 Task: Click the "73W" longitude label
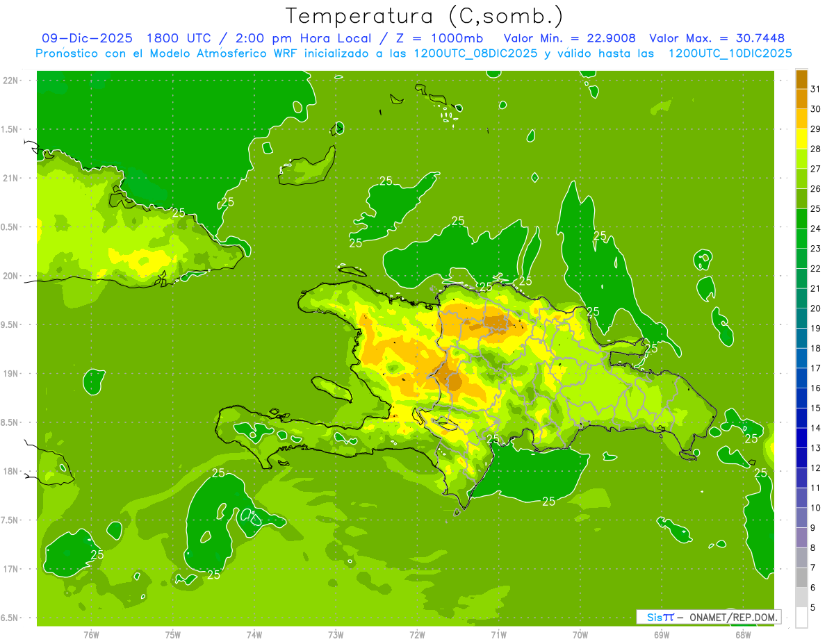[x=336, y=634]
